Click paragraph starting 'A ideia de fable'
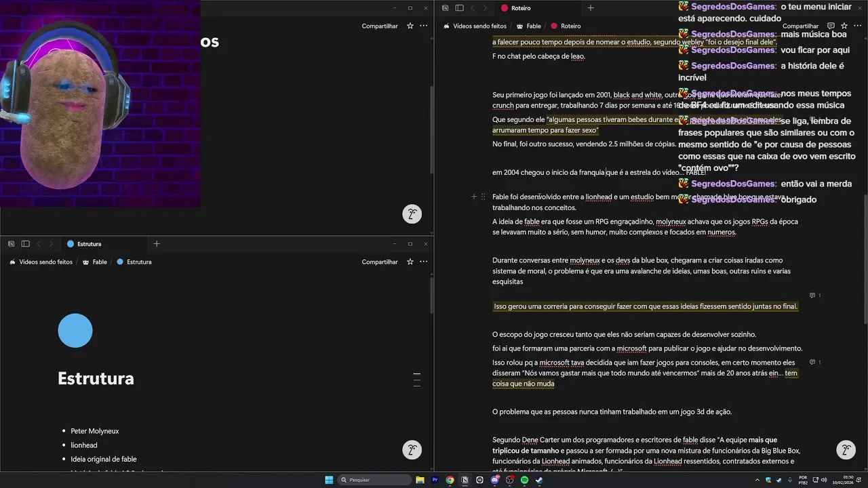 coord(645,227)
